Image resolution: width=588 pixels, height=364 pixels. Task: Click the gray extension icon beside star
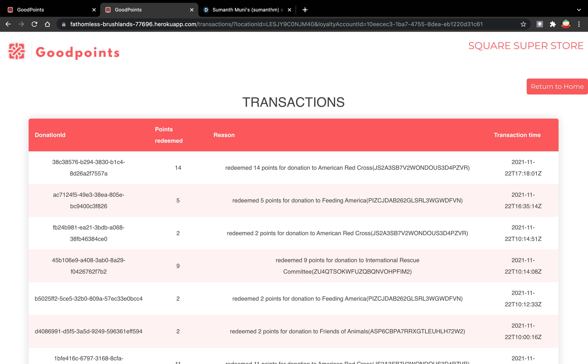coord(540,24)
